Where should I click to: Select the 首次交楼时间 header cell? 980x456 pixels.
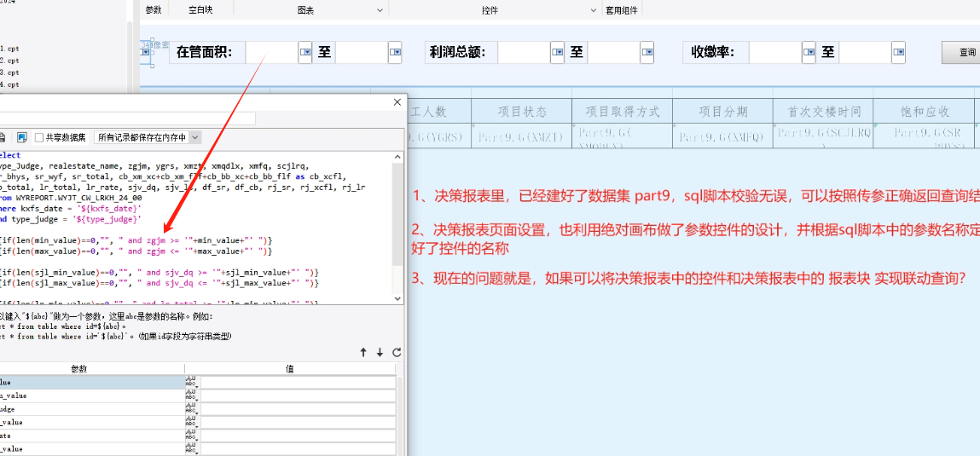coord(822,111)
